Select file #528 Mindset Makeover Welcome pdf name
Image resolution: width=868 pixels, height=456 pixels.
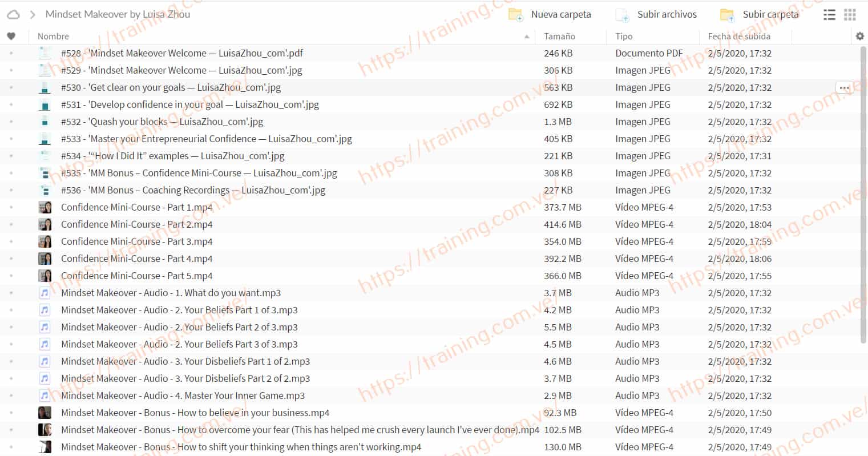(182, 53)
